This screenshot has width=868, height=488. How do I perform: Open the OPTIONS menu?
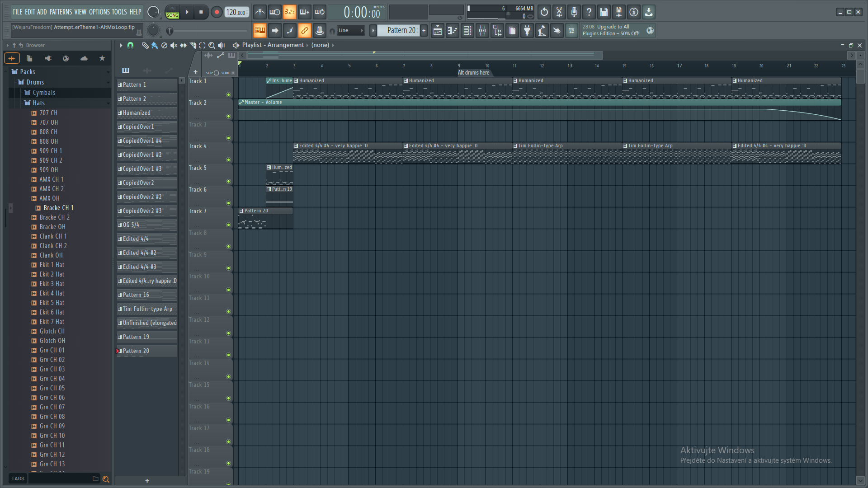click(x=99, y=12)
